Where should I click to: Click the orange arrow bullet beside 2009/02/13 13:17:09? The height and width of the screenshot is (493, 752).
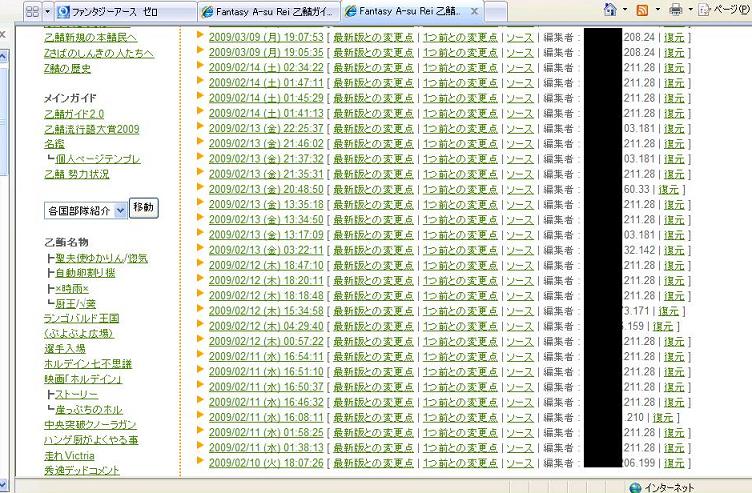[200, 234]
